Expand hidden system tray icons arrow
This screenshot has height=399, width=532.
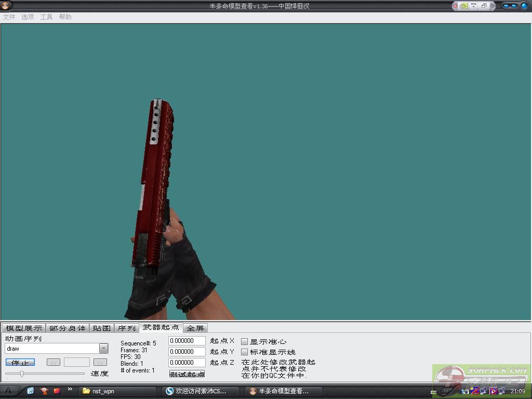(446, 391)
